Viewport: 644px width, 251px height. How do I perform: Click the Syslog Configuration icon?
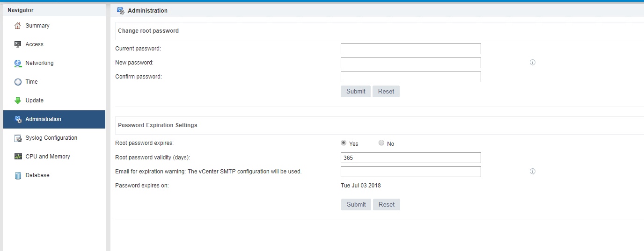pyautogui.click(x=18, y=138)
